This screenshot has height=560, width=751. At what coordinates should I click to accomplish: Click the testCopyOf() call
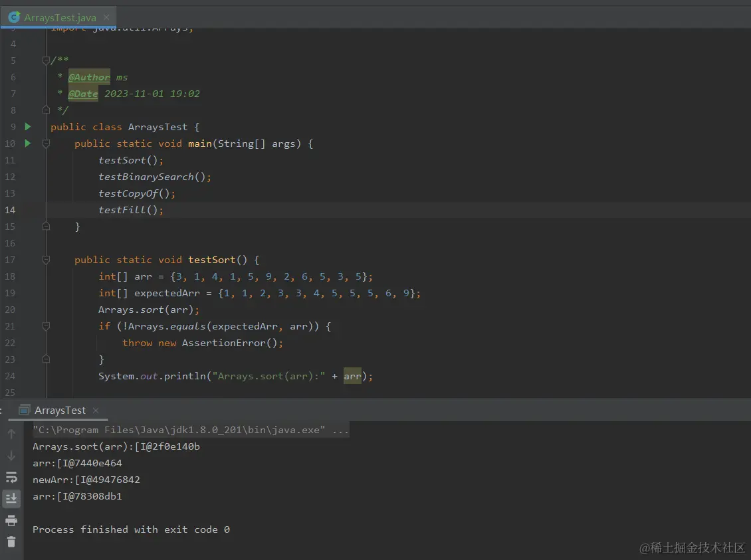[137, 193]
